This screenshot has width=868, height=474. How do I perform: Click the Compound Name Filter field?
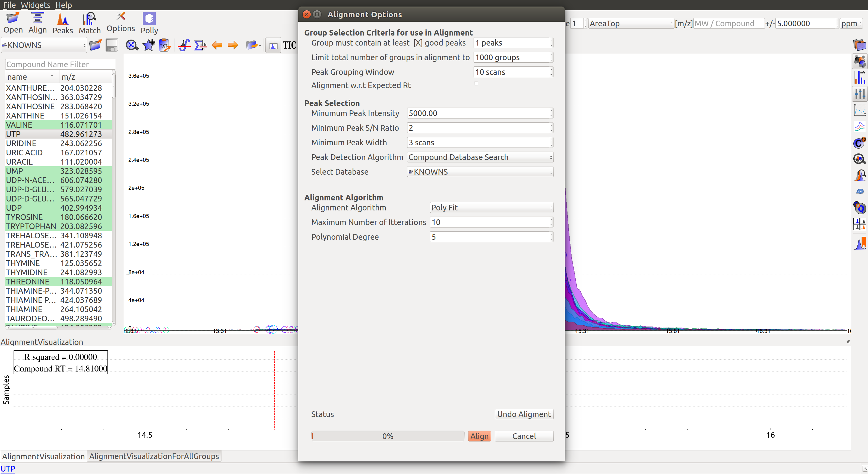coord(60,64)
